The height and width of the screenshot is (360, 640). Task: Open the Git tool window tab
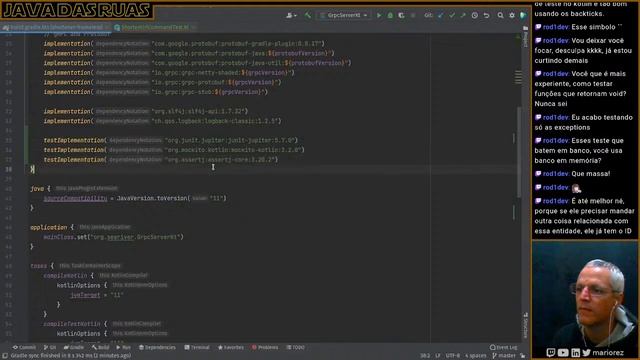click(50, 347)
